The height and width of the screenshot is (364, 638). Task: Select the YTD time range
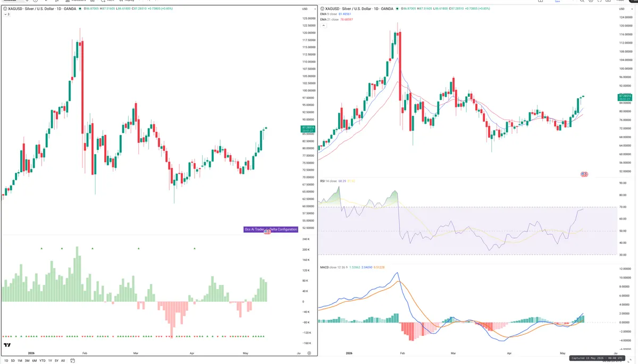pos(43,361)
